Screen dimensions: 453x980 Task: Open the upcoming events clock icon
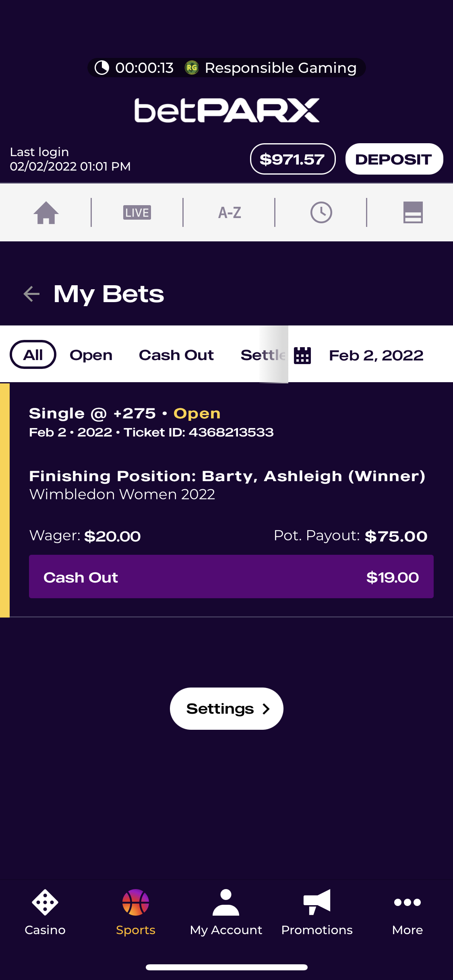pyautogui.click(x=321, y=212)
